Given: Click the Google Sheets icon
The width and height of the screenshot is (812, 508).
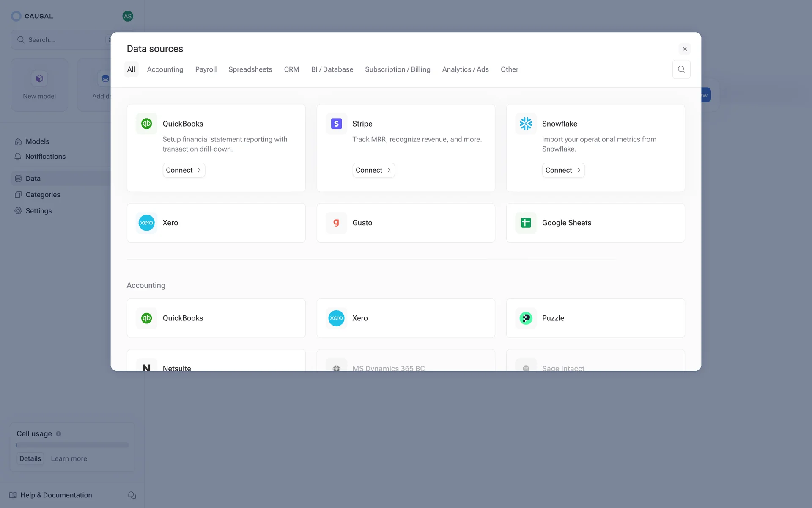Looking at the screenshot, I should (526, 223).
